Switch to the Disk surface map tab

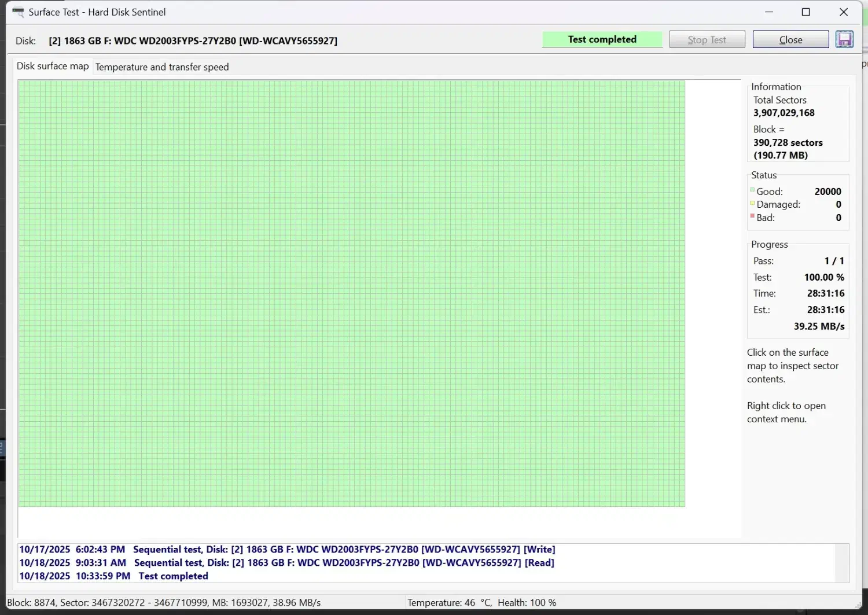[53, 66]
